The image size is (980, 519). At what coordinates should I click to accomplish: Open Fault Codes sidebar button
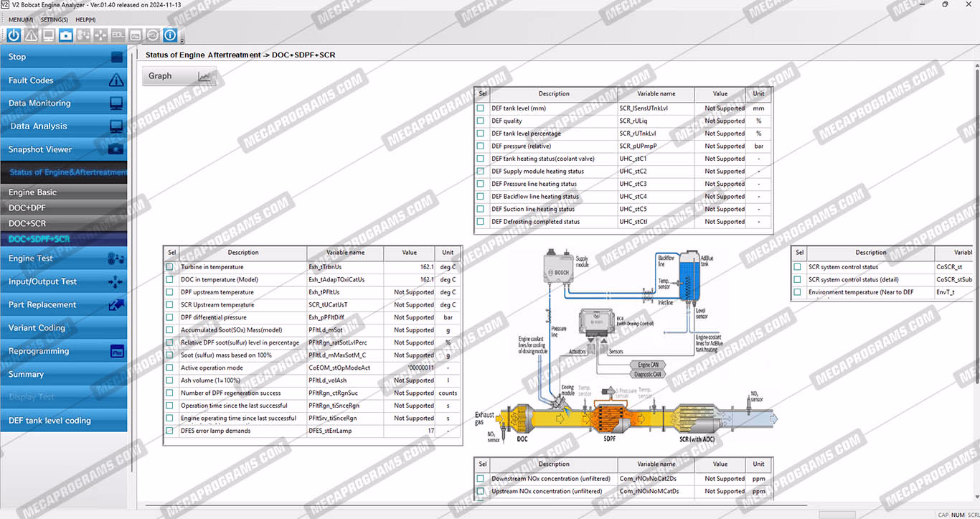(x=64, y=80)
